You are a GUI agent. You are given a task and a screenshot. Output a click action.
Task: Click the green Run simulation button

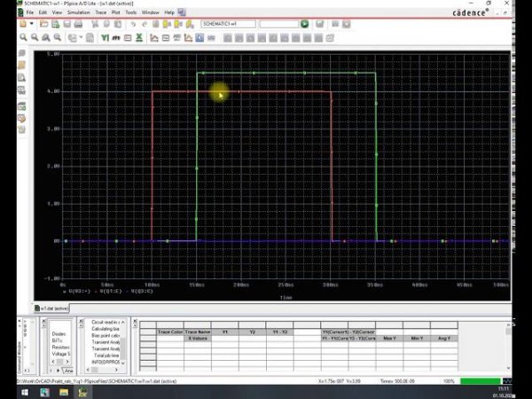coord(305,24)
